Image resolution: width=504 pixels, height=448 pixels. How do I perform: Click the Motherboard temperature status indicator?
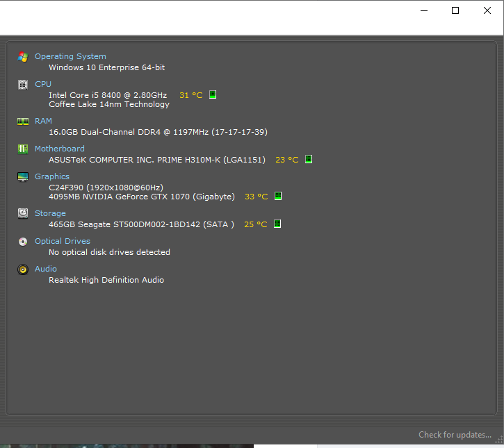(x=309, y=159)
